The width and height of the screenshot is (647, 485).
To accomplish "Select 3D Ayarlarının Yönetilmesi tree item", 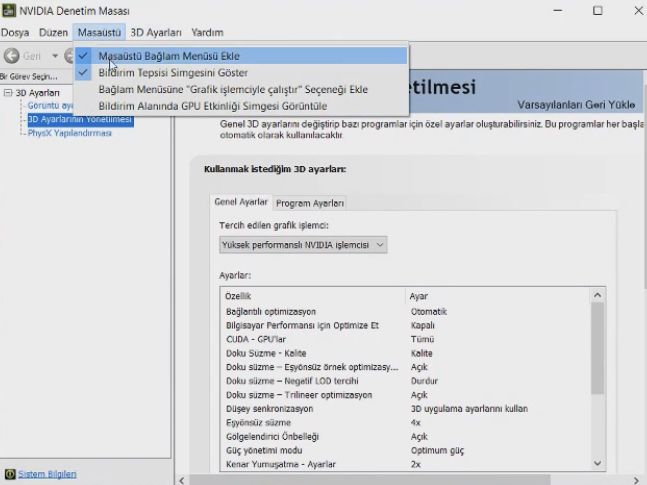I will coord(80,119).
